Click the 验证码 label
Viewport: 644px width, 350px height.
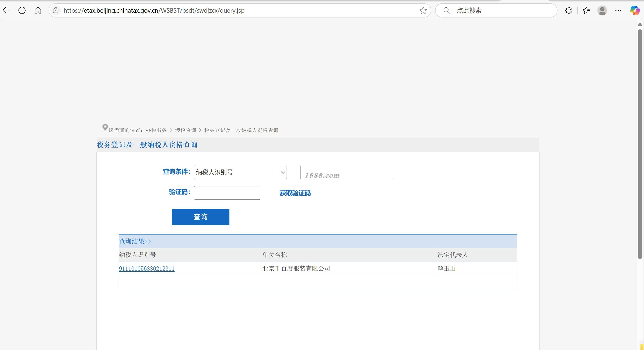pos(180,192)
